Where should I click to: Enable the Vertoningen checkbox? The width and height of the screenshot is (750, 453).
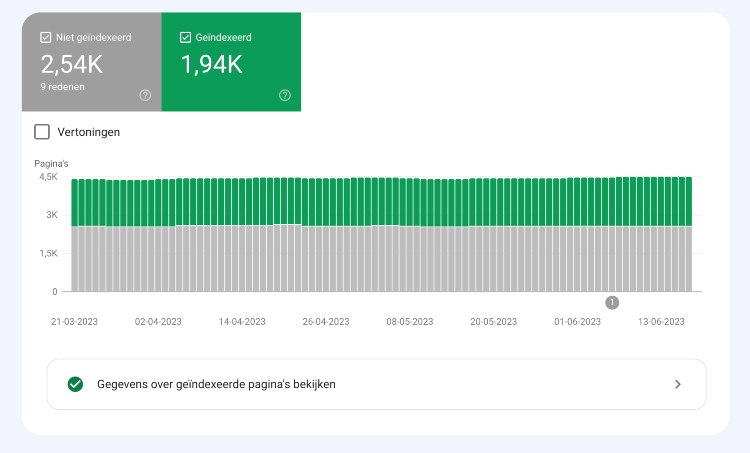click(x=42, y=131)
